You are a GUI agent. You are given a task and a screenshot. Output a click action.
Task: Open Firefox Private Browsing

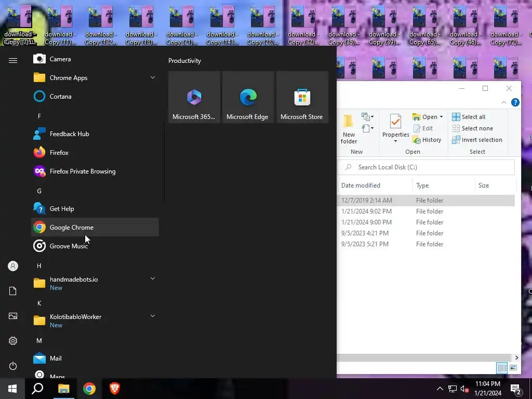(95, 171)
